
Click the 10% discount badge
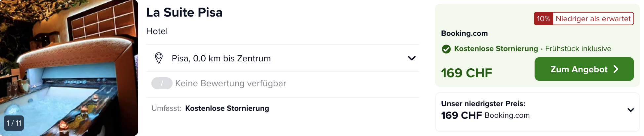[543, 19]
